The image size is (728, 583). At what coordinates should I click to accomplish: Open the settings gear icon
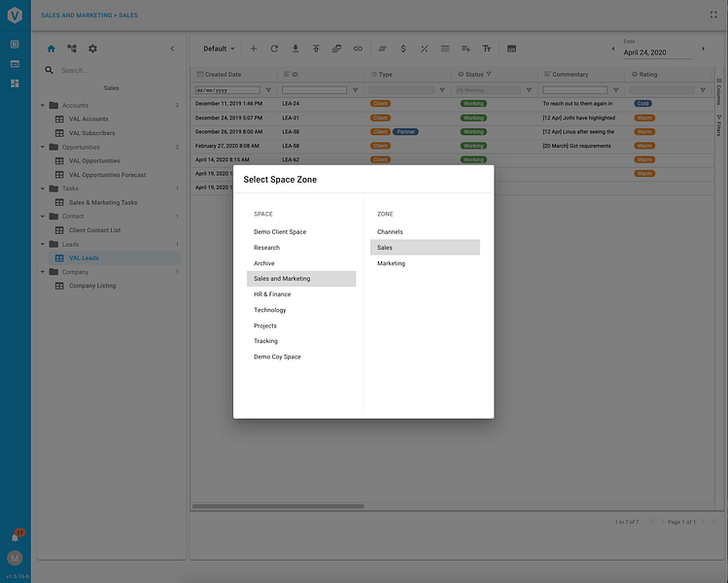coord(93,49)
